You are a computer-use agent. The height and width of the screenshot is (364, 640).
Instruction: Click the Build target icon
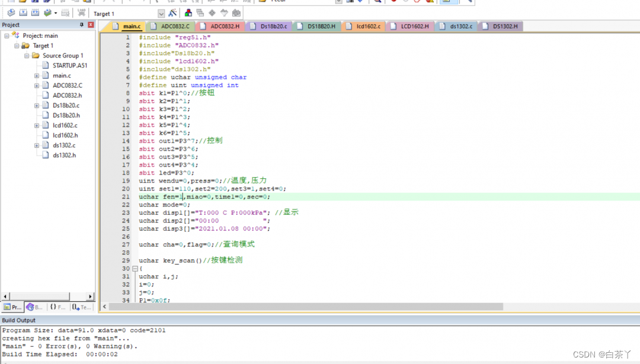coord(23,13)
